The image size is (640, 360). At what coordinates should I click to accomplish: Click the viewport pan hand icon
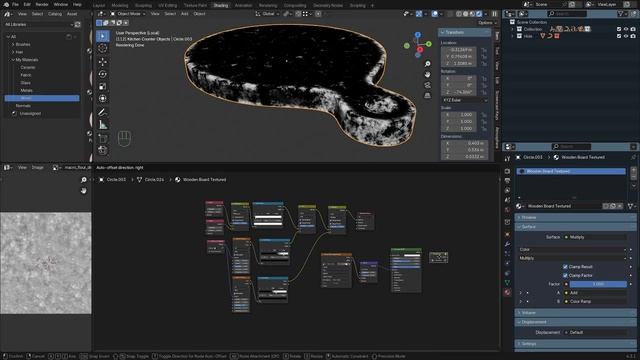click(427, 74)
